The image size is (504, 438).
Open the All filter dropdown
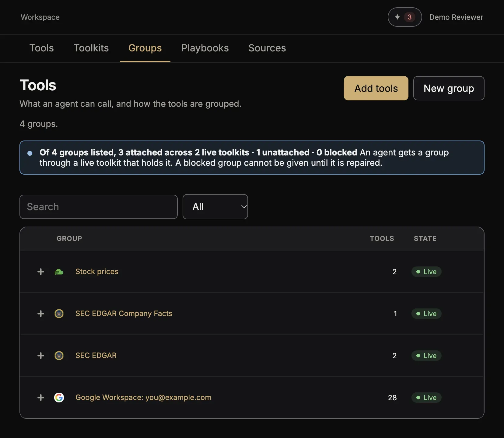(215, 207)
